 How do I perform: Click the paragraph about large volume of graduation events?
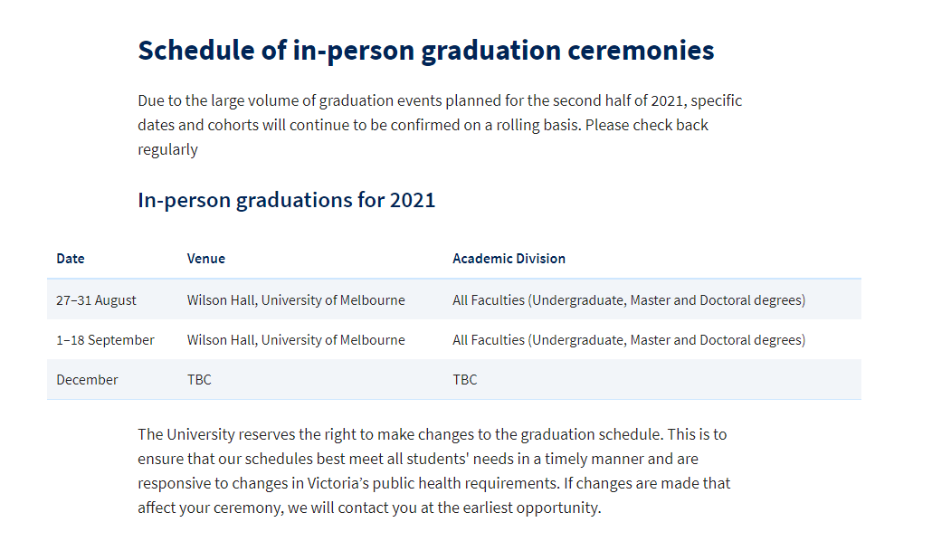[440, 125]
